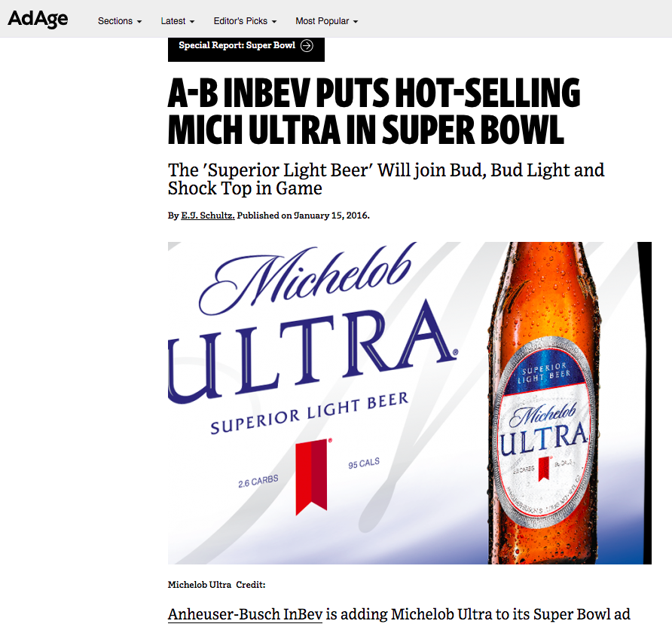This screenshot has width=672, height=627.
Task: Click the red ribbon logo in image
Action: pos(312,476)
